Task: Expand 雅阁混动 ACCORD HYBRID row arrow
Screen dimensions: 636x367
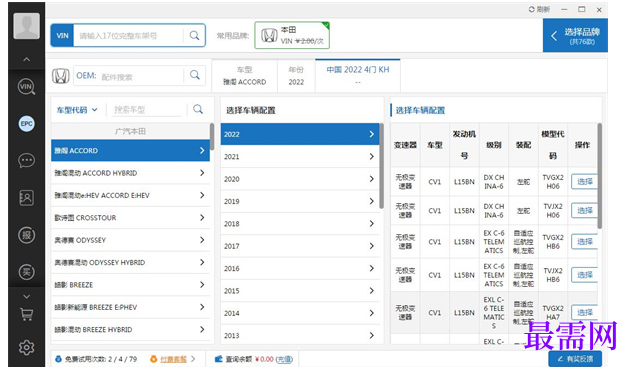Action: tap(202, 173)
